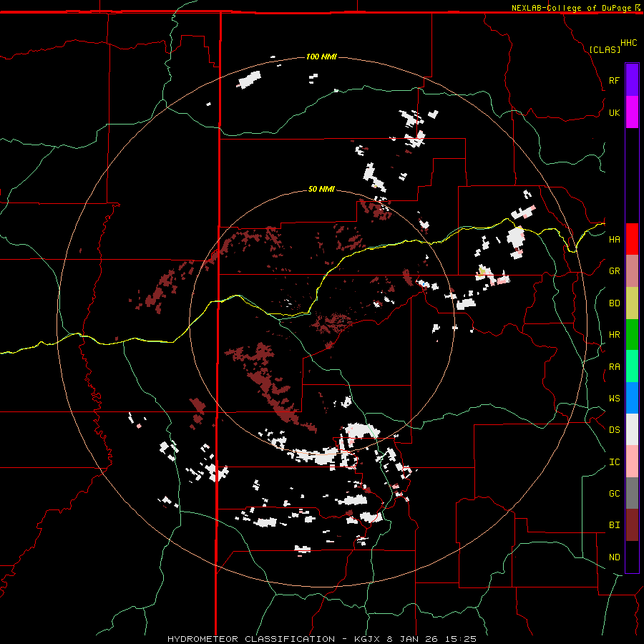The height and width of the screenshot is (644, 644).
Task: Click the UK legend label
Action: 614,112
